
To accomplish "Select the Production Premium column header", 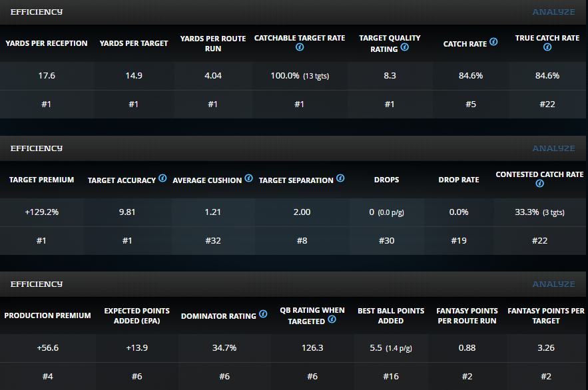I will click(47, 315).
